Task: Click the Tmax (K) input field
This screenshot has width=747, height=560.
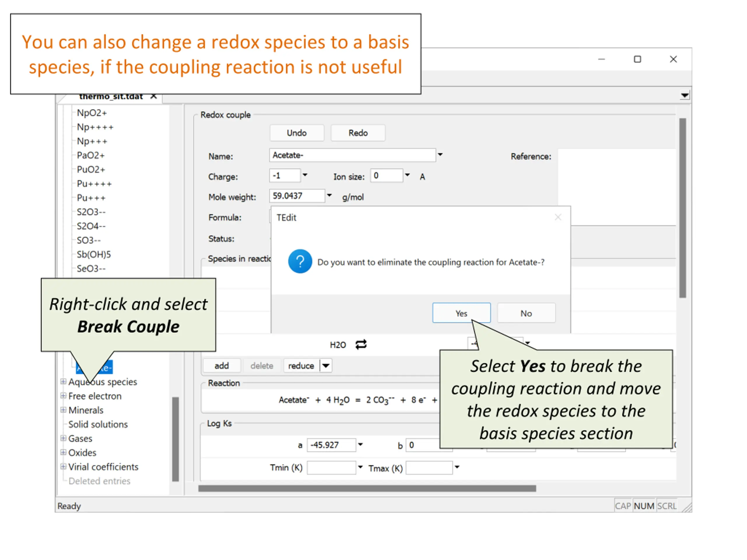Action: coord(429,467)
